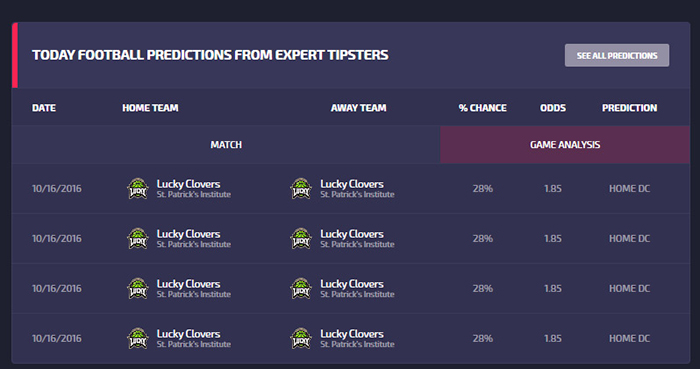This screenshot has width=700, height=369.
Task: Click the See All Predictions button
Action: click(617, 55)
